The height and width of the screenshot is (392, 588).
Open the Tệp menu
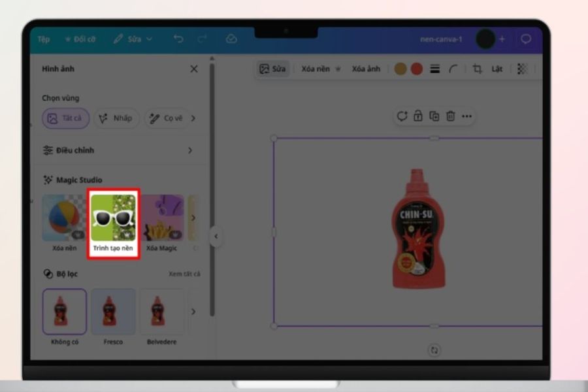tap(44, 39)
